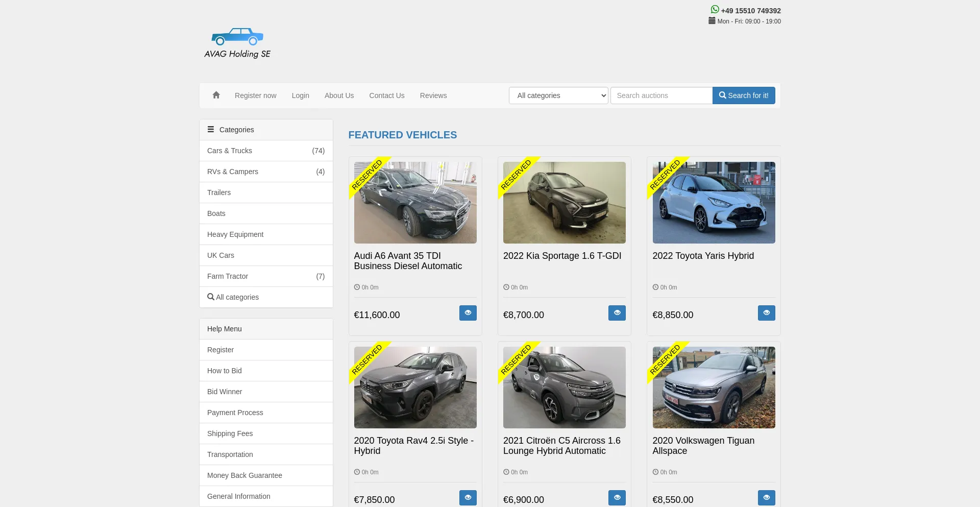Click the AVAG Holding SE car logo

click(x=237, y=43)
